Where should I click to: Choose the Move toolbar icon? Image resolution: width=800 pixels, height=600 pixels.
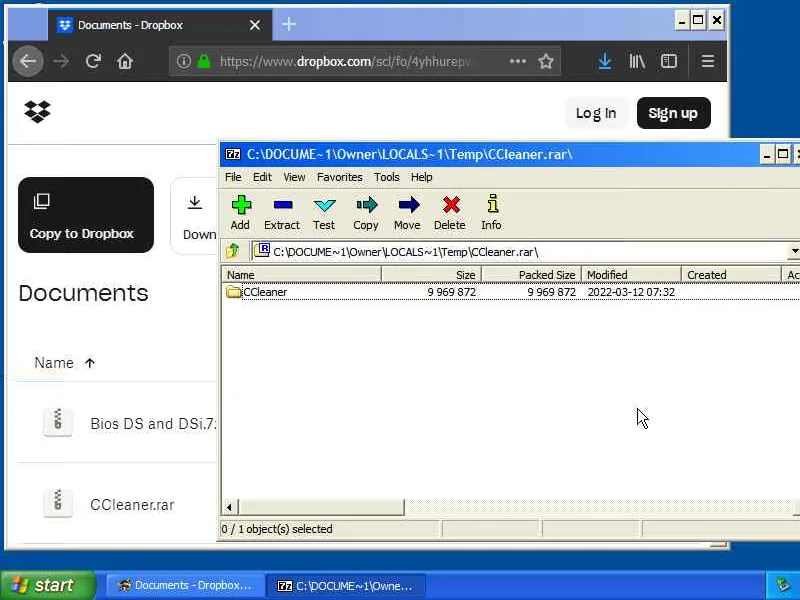tap(408, 213)
